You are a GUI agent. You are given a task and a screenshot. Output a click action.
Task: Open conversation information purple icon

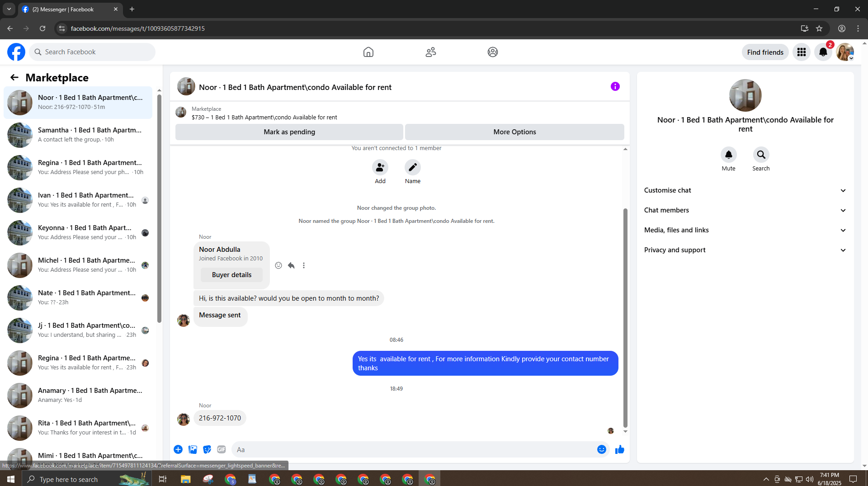tap(615, 86)
